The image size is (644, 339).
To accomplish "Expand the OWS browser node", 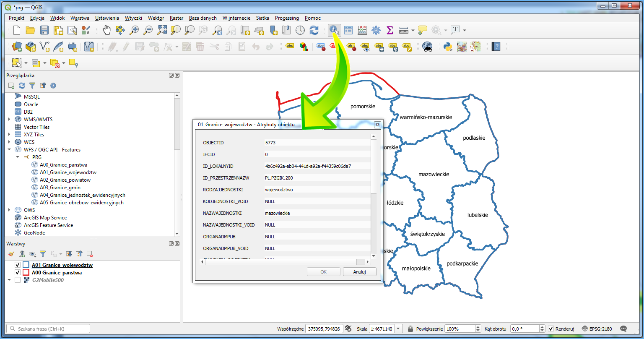I will coord(9,210).
